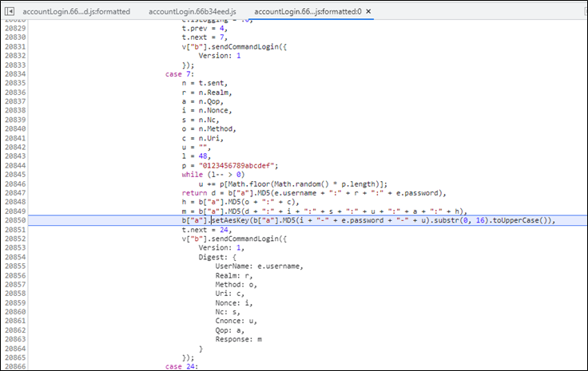The image size is (588, 371).
Task: Set breakpoint on line number 20847
Action: click(x=15, y=193)
